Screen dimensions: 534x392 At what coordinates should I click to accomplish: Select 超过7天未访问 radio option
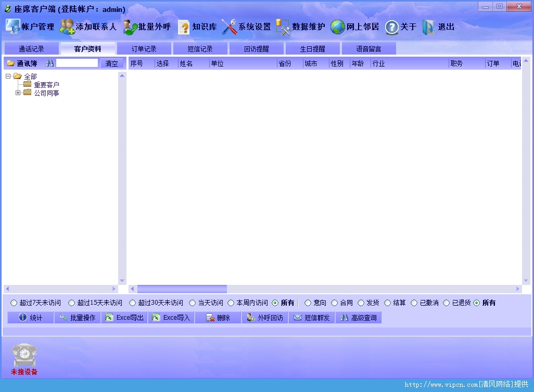click(14, 303)
